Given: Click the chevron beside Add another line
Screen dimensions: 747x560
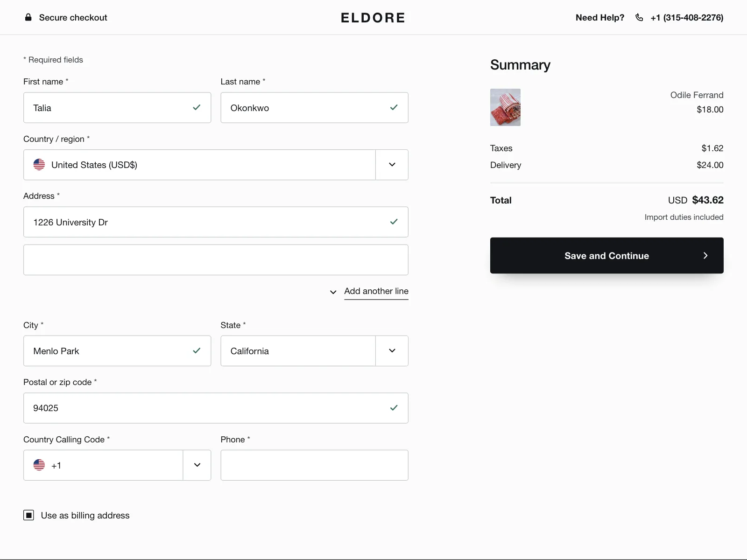Looking at the screenshot, I should tap(333, 292).
